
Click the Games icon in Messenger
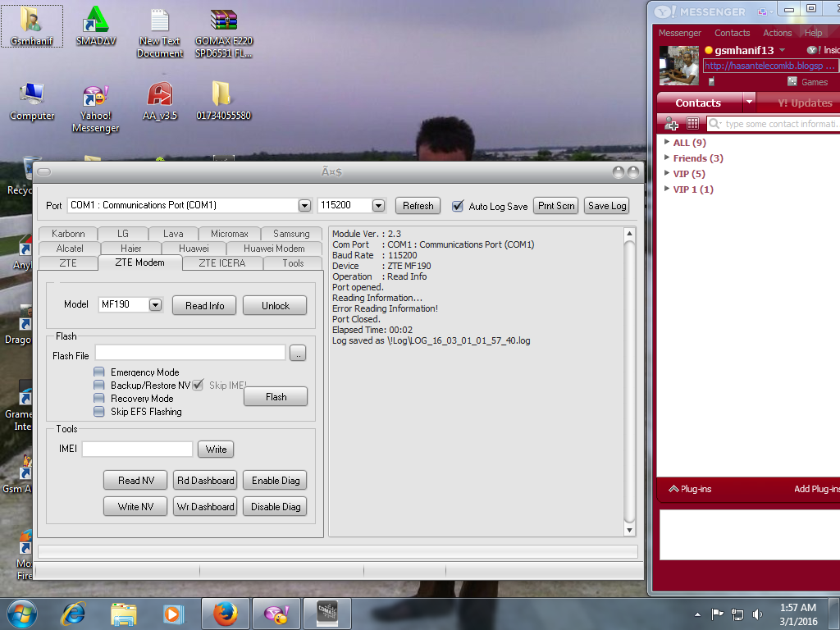pos(792,81)
